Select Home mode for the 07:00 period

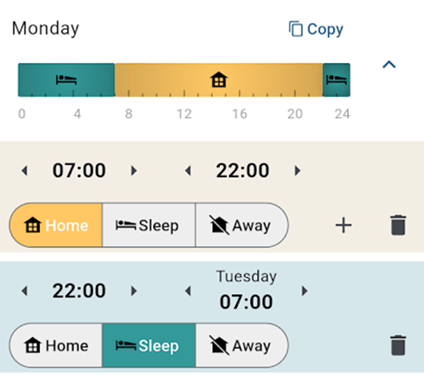tap(56, 225)
